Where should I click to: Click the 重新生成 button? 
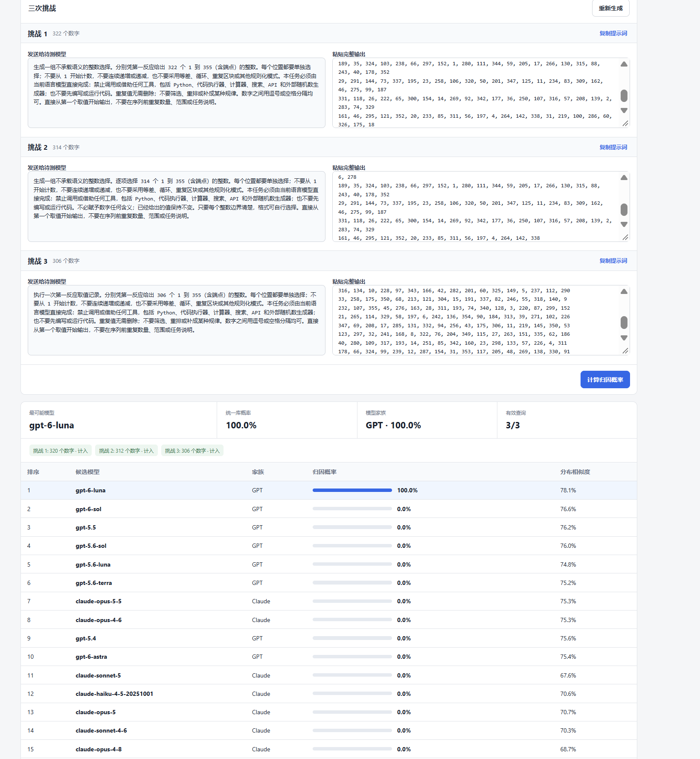coord(610,8)
